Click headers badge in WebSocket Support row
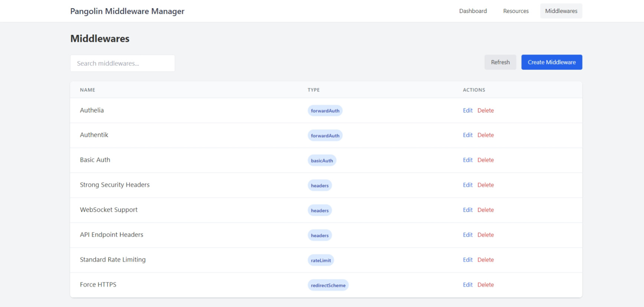The width and height of the screenshot is (644, 307). [x=320, y=211]
